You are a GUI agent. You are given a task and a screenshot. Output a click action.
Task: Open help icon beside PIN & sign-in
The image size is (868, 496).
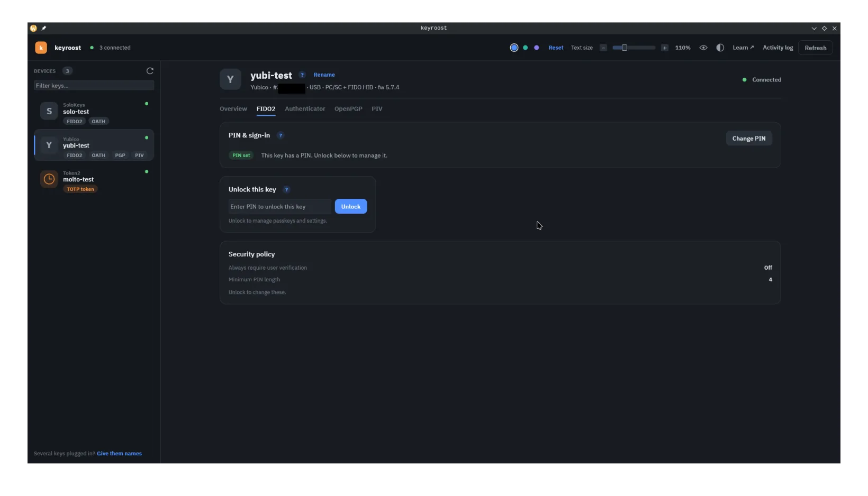281,135
